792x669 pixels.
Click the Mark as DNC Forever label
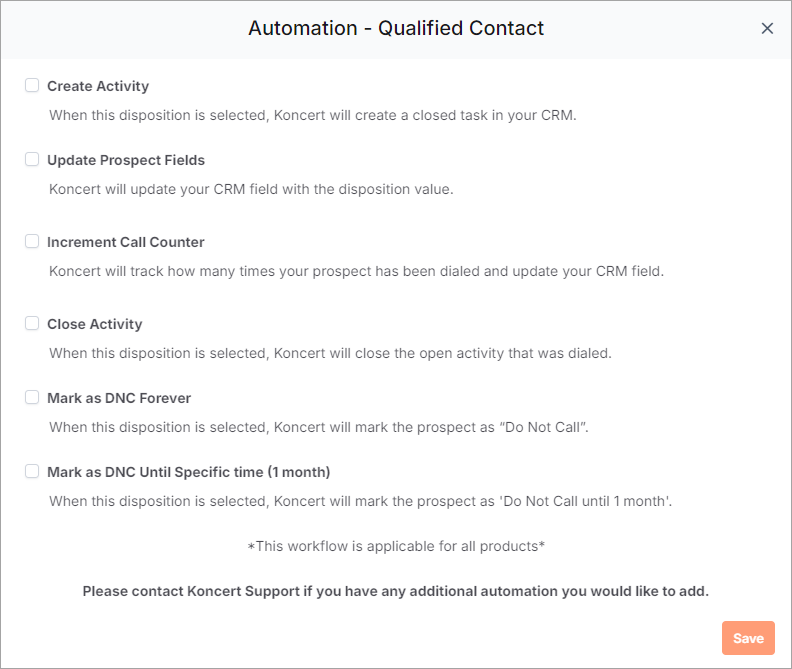coord(119,398)
